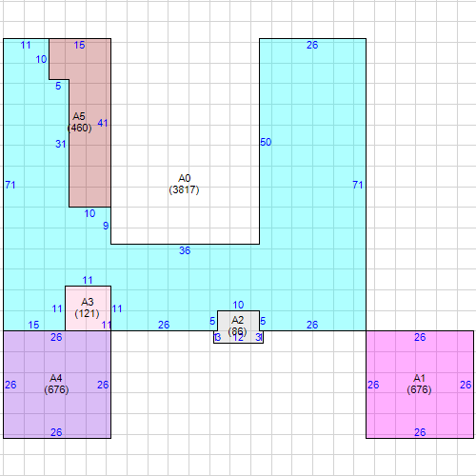
Task: Click the 71 dimension beside the 50 wall
Action: point(358,185)
